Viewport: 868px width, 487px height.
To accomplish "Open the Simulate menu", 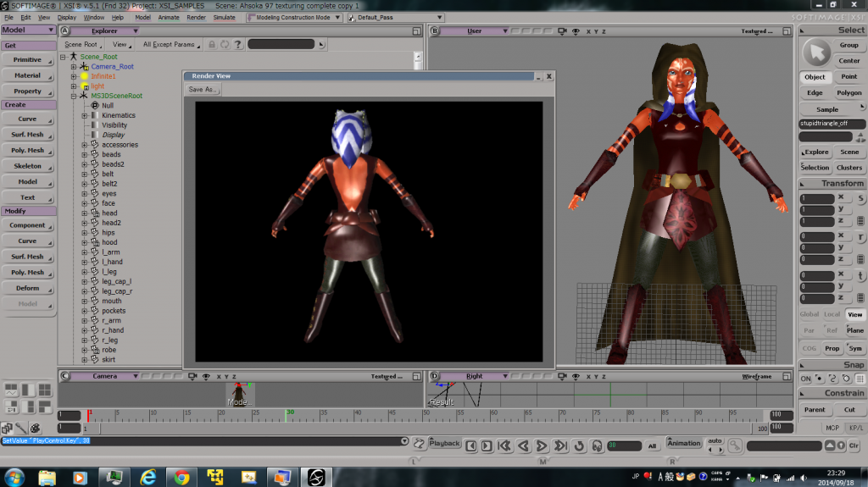I will pyautogui.click(x=224, y=18).
